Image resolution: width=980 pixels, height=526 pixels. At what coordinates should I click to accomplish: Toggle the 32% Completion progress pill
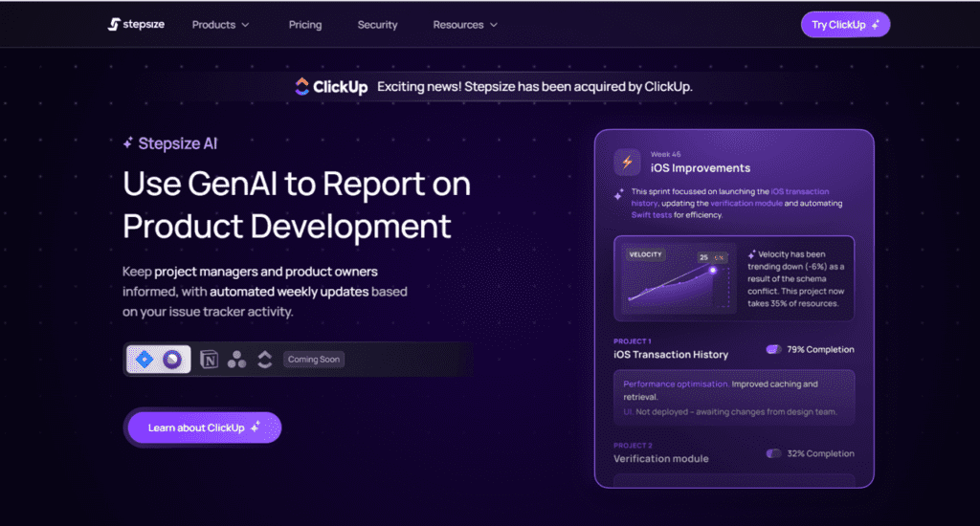click(x=773, y=453)
